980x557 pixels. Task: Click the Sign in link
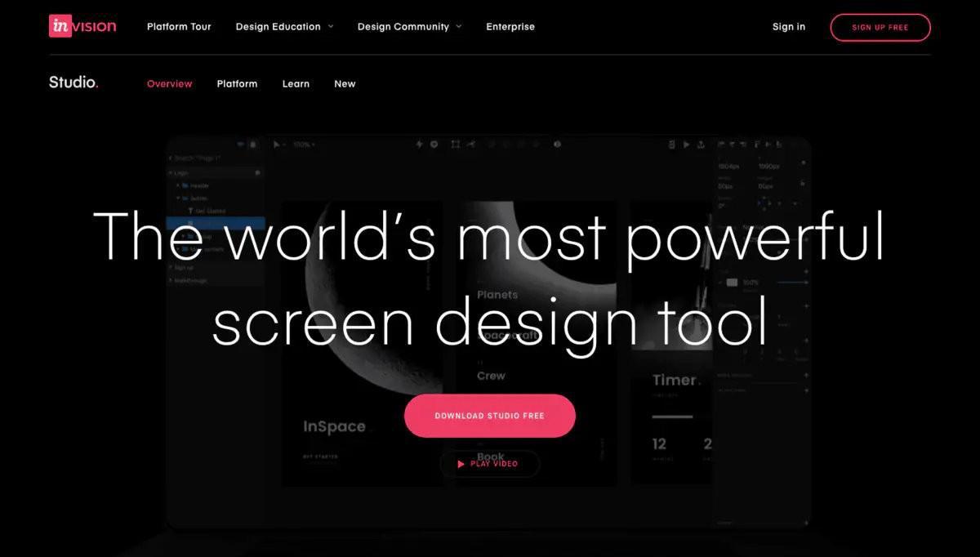[x=789, y=27]
